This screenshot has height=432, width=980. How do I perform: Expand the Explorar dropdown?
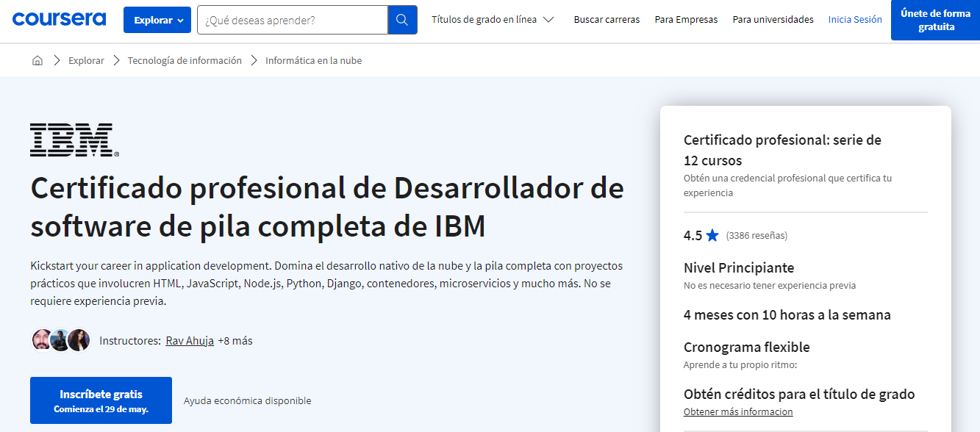pyautogui.click(x=157, y=20)
